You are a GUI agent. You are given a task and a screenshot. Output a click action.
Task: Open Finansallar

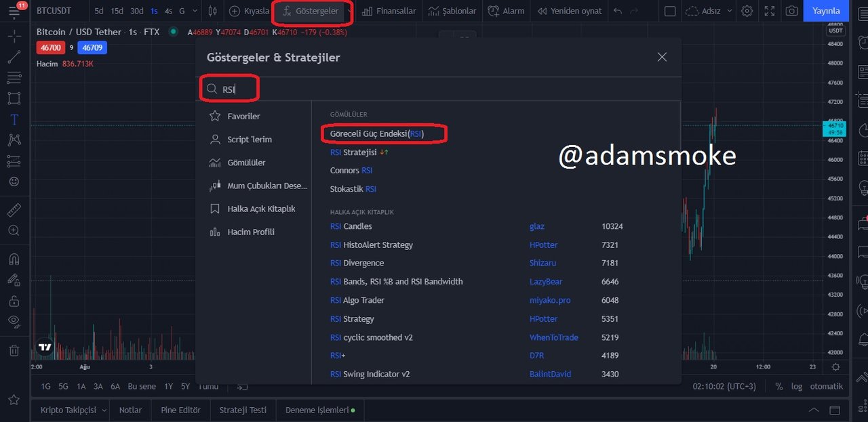click(389, 11)
